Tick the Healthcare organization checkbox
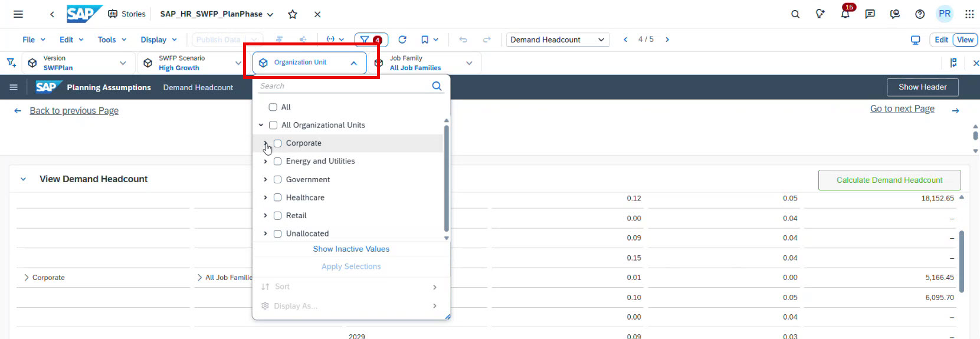This screenshot has height=339, width=980. (277, 198)
